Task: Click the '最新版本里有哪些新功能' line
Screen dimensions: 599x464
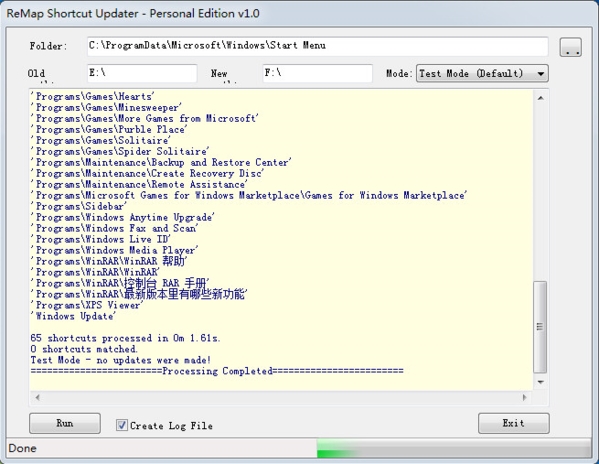Action: (139, 294)
